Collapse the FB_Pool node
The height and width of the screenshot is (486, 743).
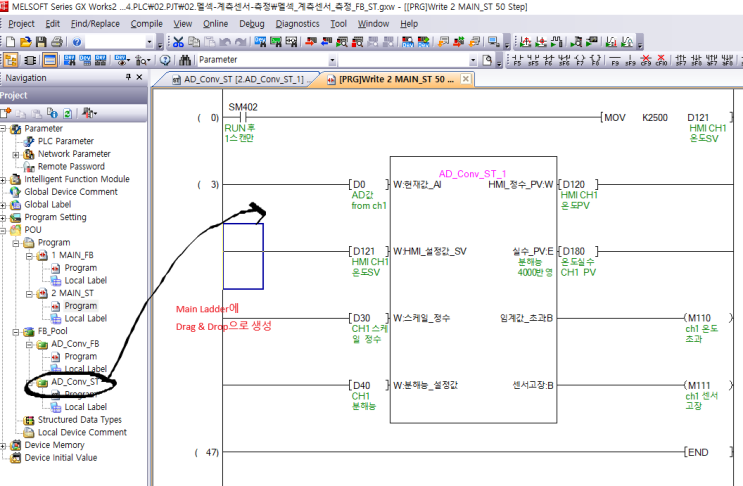[16, 332]
